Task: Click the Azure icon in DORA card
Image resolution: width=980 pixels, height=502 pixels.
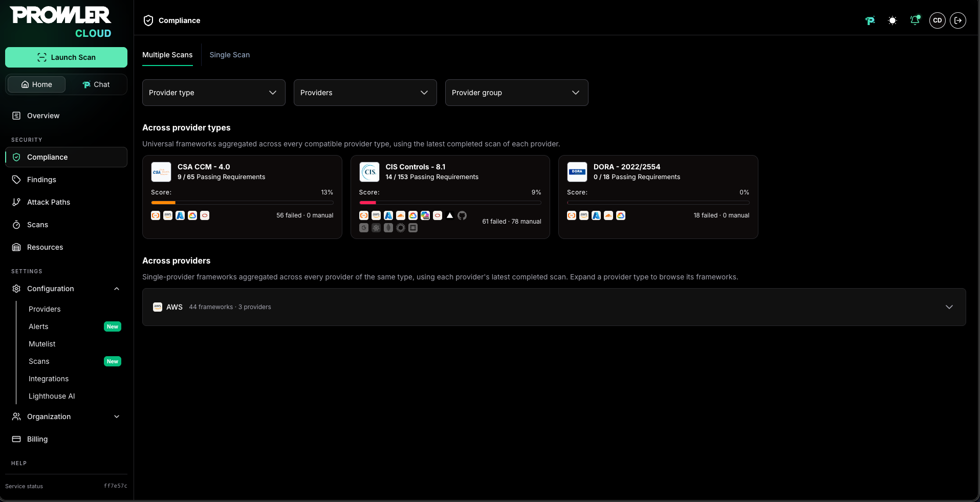Action: click(x=596, y=215)
